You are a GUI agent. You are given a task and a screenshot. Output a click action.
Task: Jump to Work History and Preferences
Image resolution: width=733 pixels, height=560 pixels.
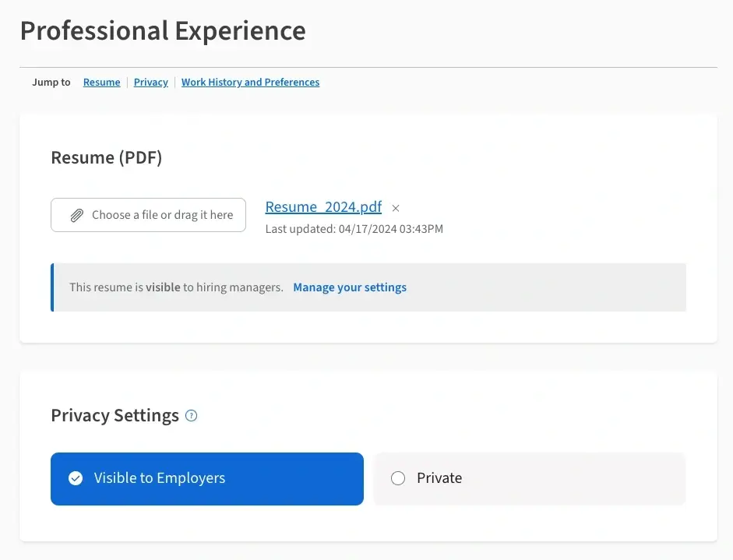click(250, 83)
